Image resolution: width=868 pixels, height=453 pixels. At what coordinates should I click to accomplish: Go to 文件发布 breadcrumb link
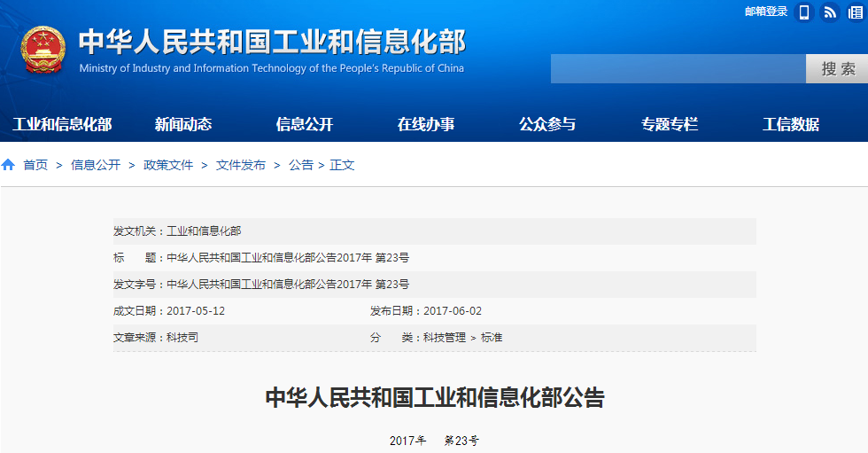(x=241, y=165)
